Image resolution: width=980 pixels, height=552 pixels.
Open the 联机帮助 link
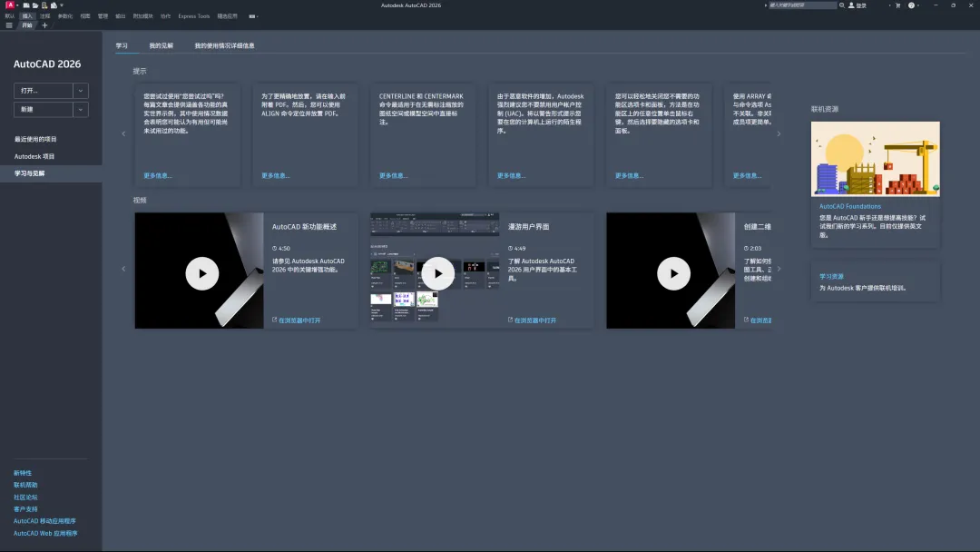coord(25,485)
